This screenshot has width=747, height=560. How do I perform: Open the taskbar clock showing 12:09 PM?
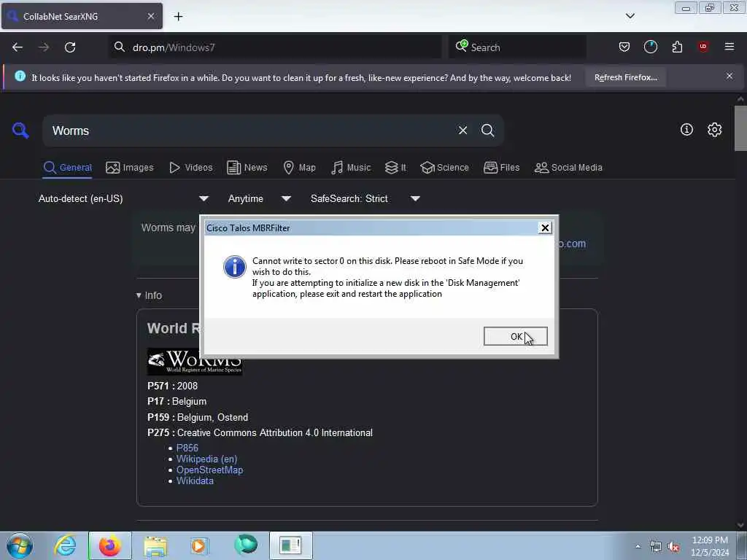(x=710, y=546)
